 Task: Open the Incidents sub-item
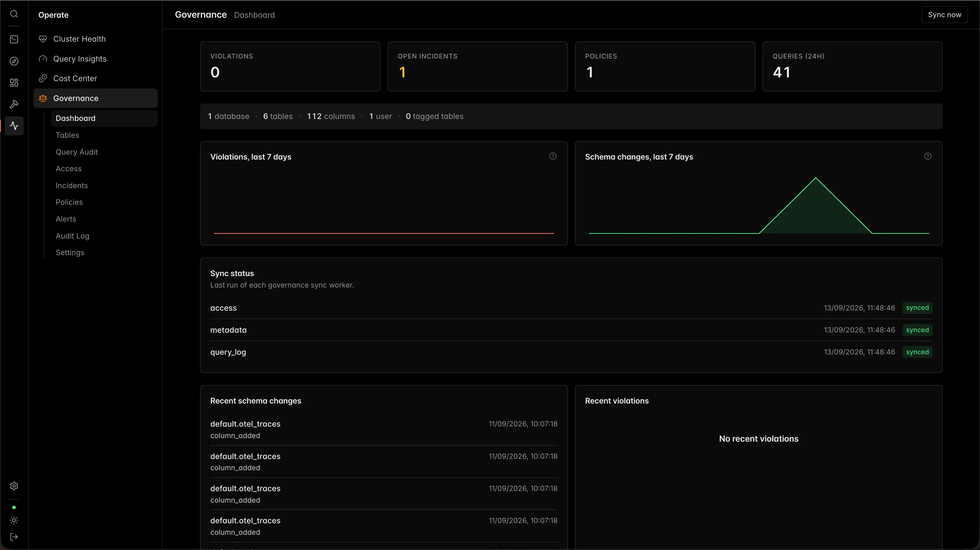104,185
